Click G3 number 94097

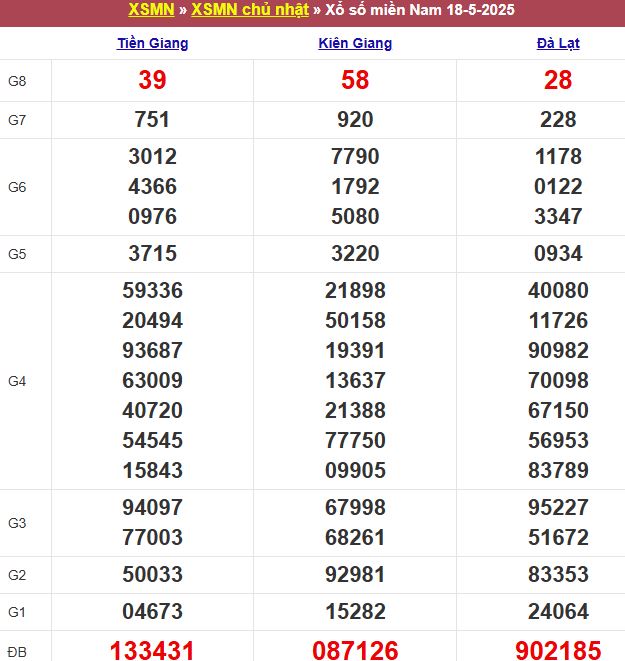(x=153, y=507)
